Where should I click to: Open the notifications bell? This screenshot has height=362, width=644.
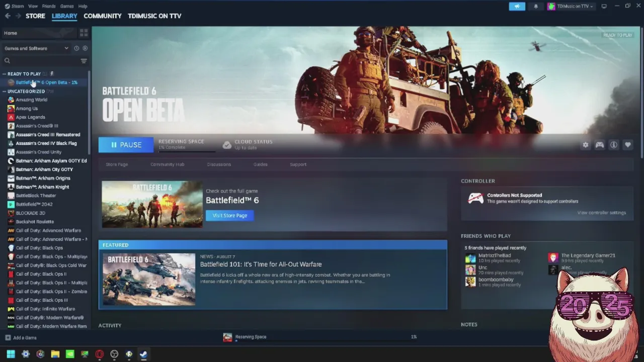pyautogui.click(x=535, y=6)
